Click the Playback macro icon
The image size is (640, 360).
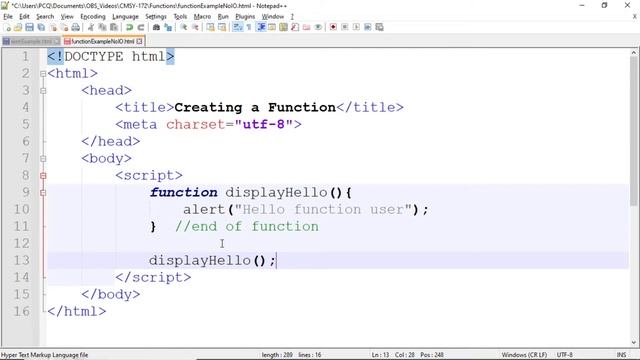(356, 27)
